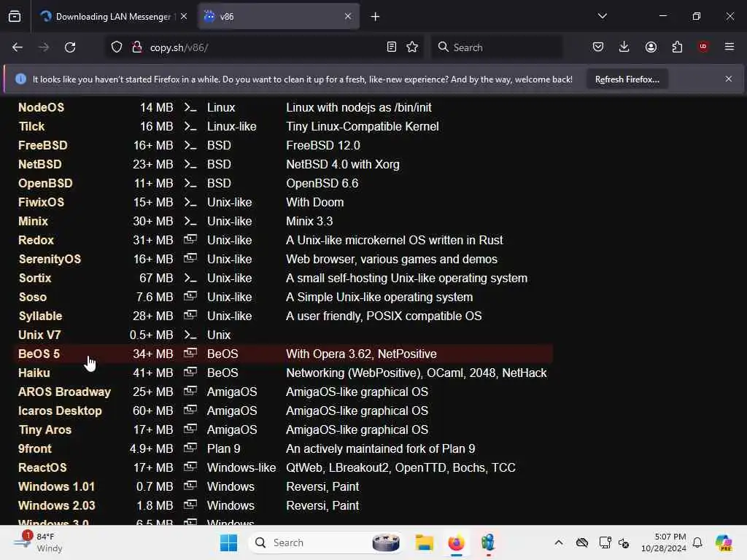Open the NodeOS link
Viewport: 747px width, 560px height.
coord(41,108)
